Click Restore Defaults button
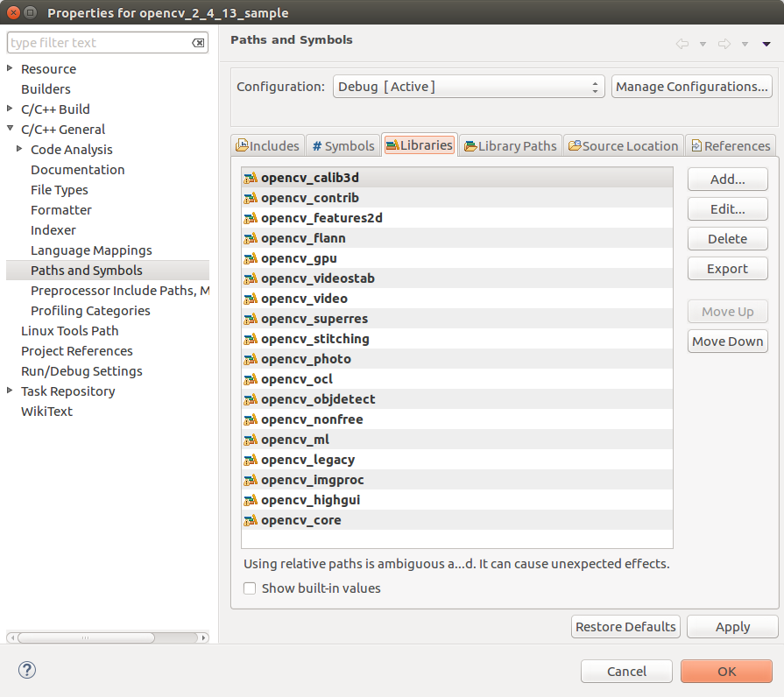The image size is (784, 697). (x=625, y=627)
